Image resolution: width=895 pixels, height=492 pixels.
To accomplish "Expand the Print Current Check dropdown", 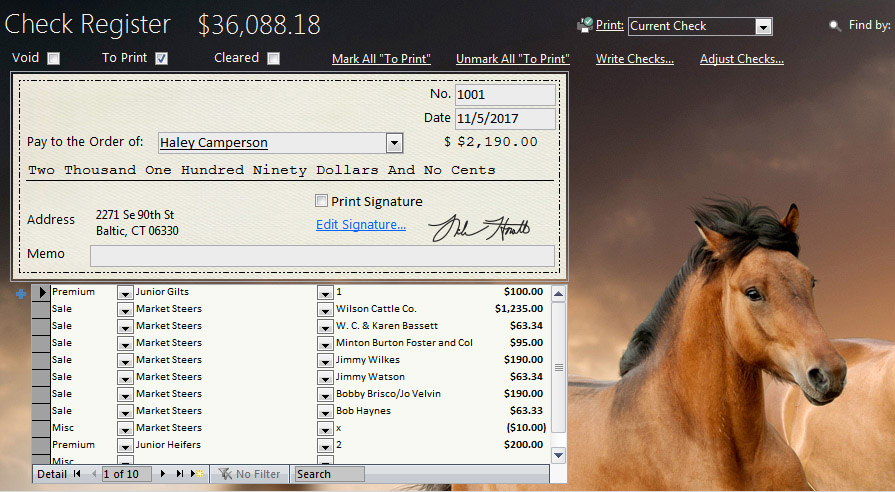I will point(763,27).
